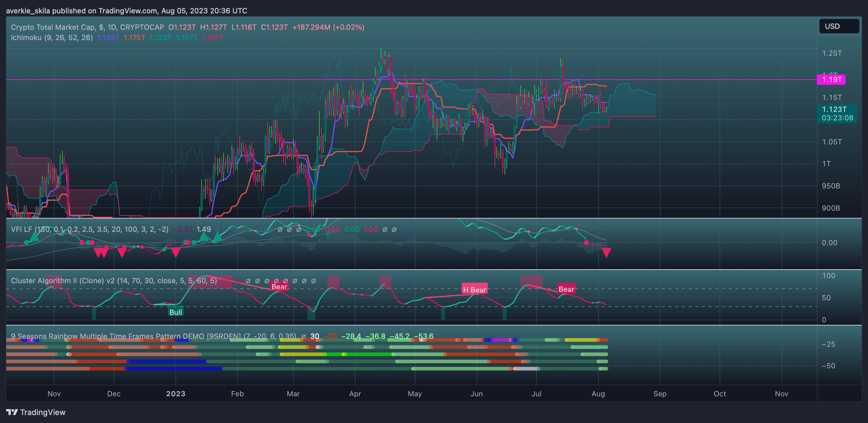868x423 pixels.
Task: Click the Cluster Algorithm II (Clone) v2 legend
Action: (x=114, y=280)
